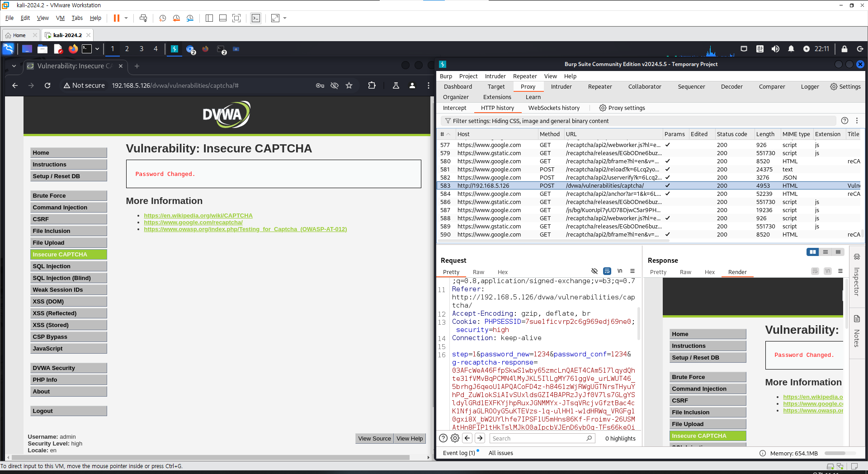Viewport: 868px width, 474px height.
Task: Switch to Burp Decoder tab
Action: [x=731, y=87]
